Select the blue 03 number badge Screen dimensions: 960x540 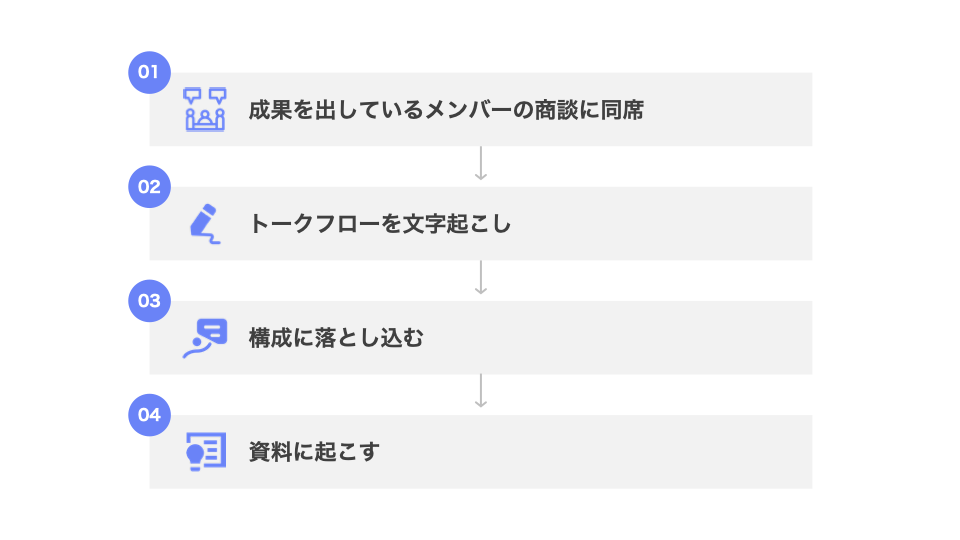click(150, 300)
